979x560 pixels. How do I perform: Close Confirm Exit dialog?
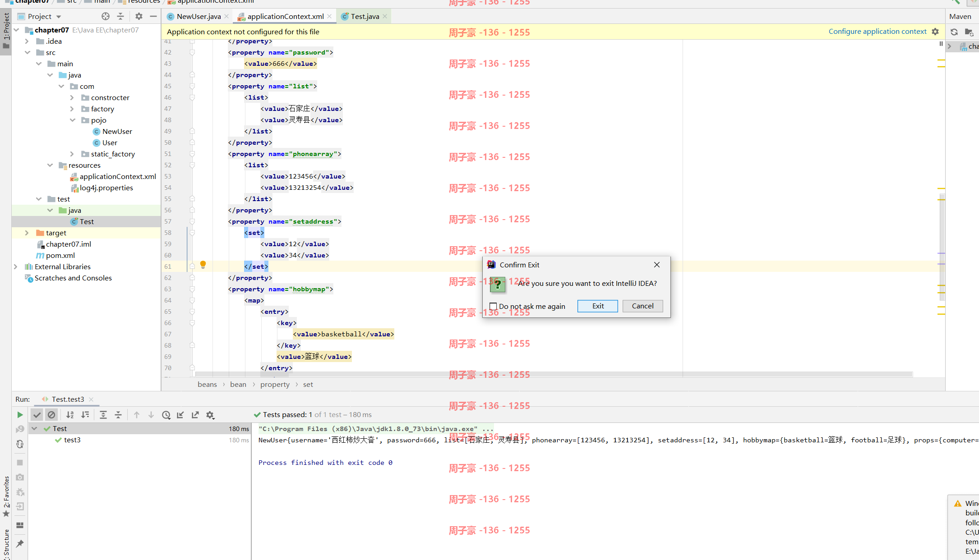pyautogui.click(x=657, y=265)
